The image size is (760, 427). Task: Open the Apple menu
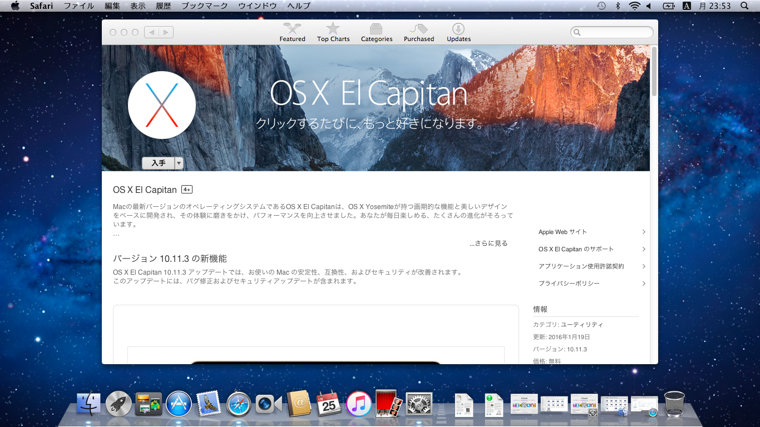coord(15,6)
